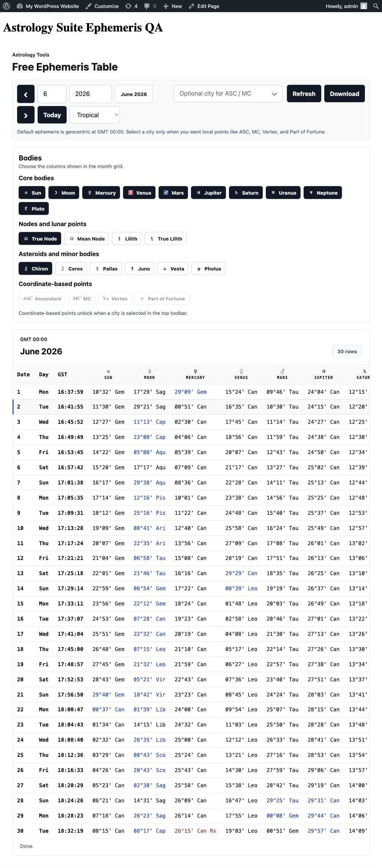Click the highlighted row for date 2
Image resolution: width=382 pixels, height=868 pixels.
pos(191,407)
